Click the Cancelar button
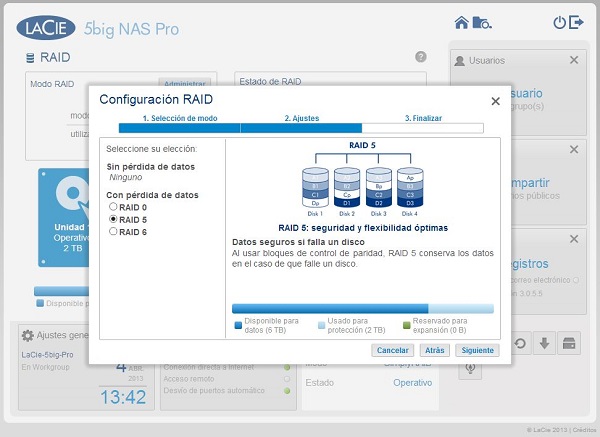Viewport: 600px width, 437px height. click(392, 350)
